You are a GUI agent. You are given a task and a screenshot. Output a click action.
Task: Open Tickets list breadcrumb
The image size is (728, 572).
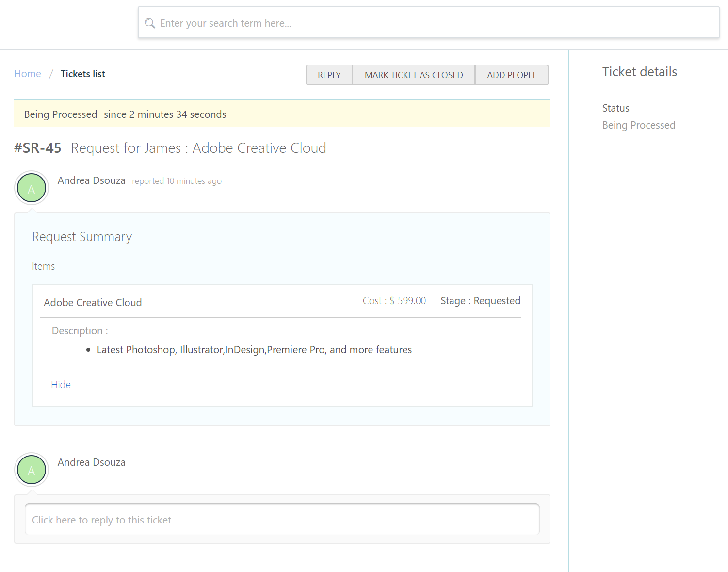tap(83, 74)
